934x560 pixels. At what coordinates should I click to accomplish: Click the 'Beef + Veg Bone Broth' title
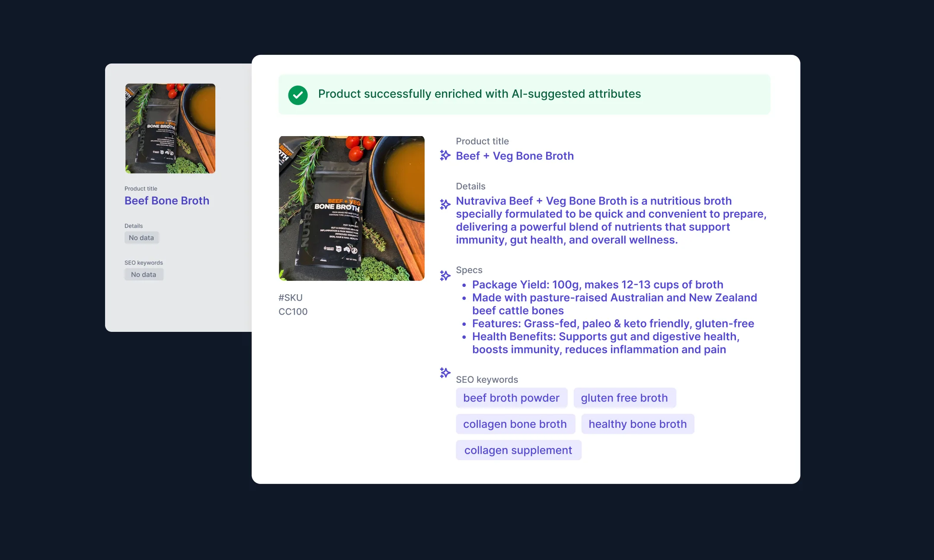515,156
